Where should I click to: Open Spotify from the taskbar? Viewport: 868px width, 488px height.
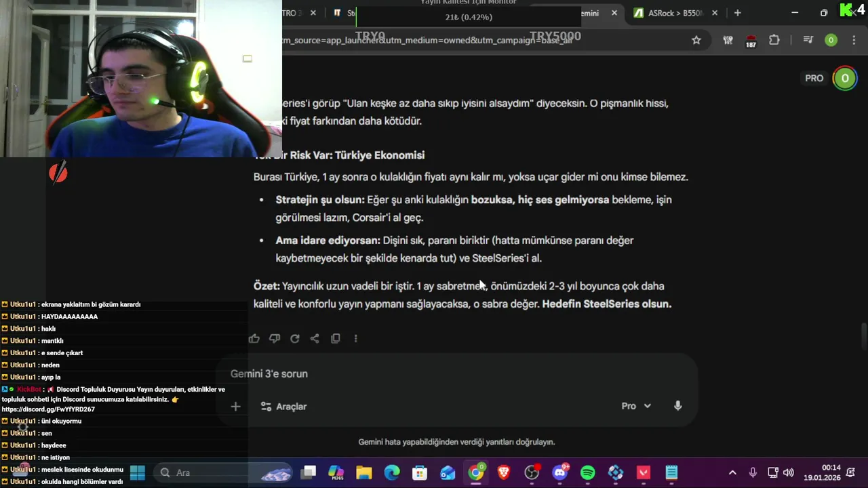588,472
